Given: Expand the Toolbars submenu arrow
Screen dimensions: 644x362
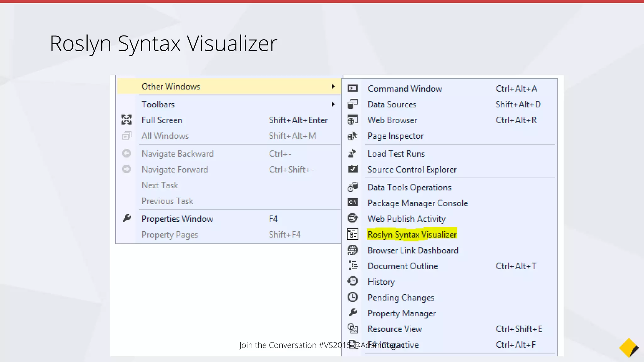Looking at the screenshot, I should 333,104.
